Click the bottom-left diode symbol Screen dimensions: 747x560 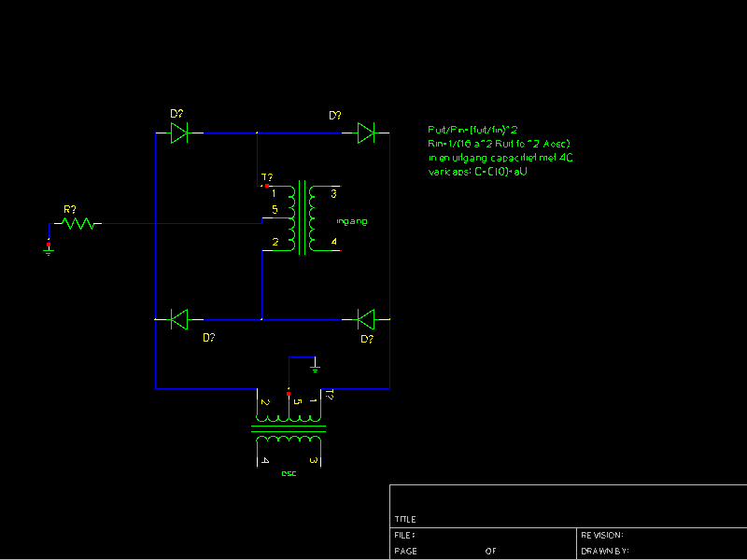click(179, 319)
